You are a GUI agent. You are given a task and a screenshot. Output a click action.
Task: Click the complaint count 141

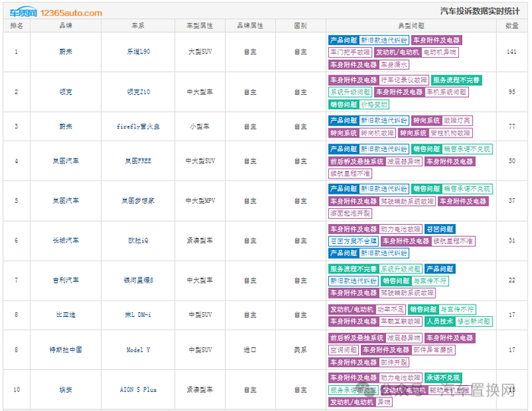(x=511, y=52)
